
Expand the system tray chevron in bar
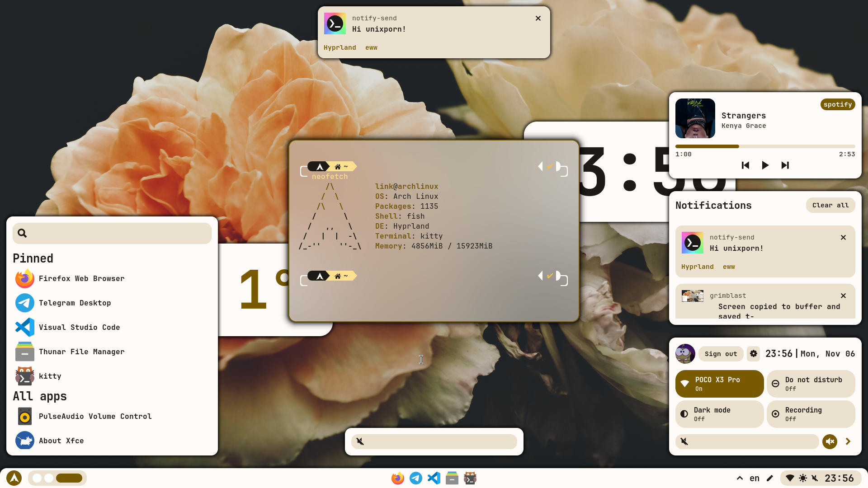coord(740,478)
